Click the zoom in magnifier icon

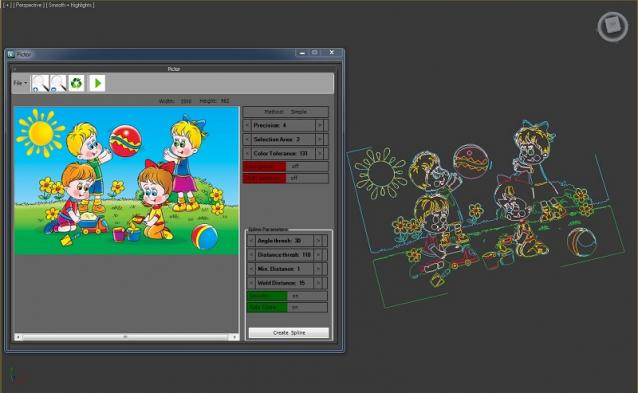click(40, 83)
